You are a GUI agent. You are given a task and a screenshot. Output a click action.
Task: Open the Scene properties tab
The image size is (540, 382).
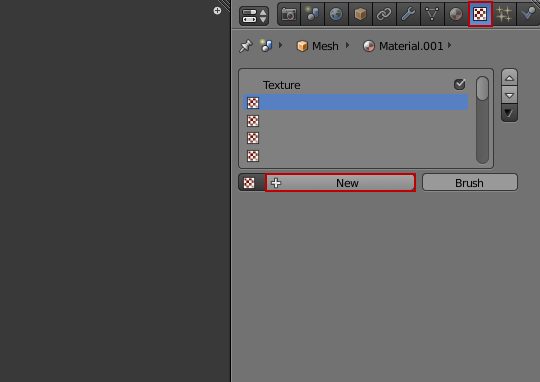coord(313,14)
